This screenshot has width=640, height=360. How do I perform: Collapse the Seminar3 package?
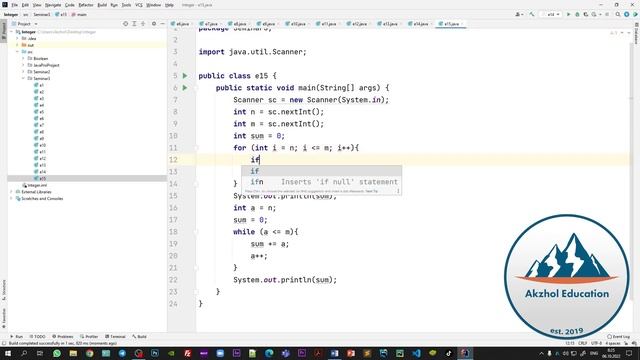[x=23, y=78]
